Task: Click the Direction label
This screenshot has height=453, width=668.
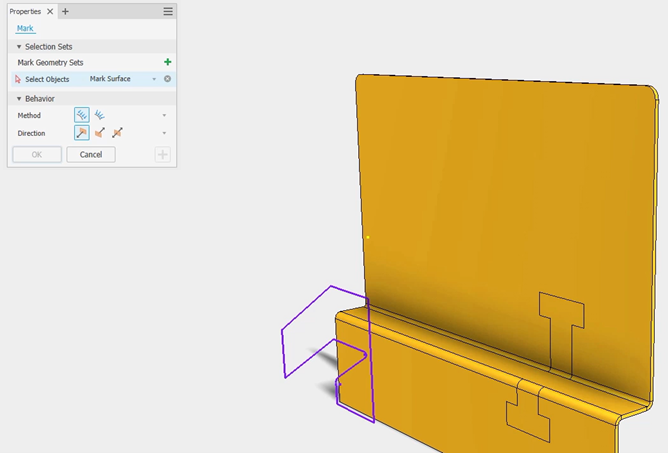Action: pos(31,133)
